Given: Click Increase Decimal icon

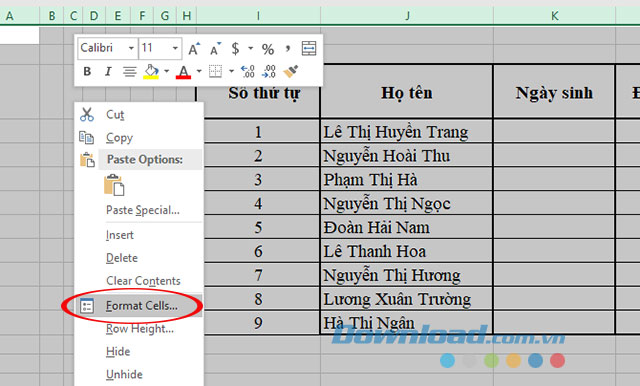Looking at the screenshot, I should pyautogui.click(x=247, y=71).
